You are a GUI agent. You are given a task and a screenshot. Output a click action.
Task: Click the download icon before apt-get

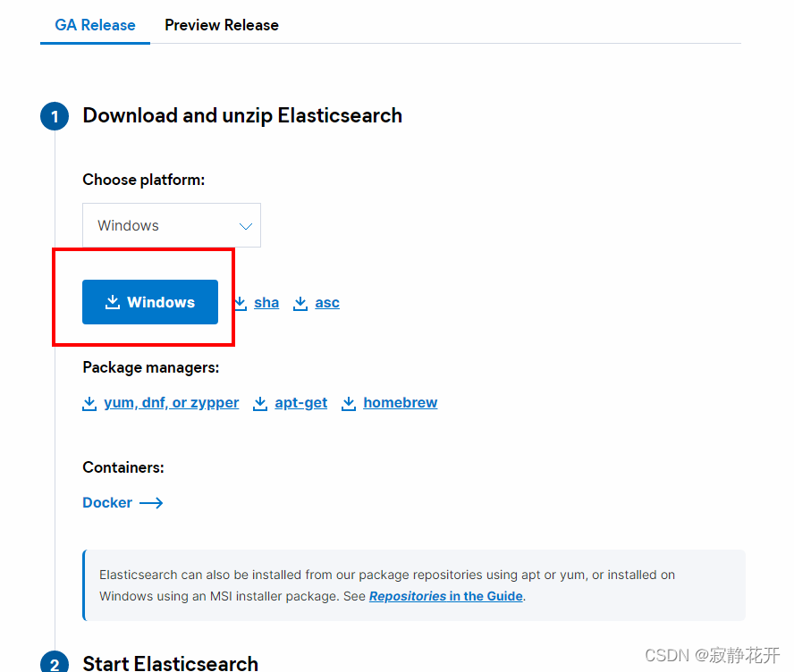point(260,403)
